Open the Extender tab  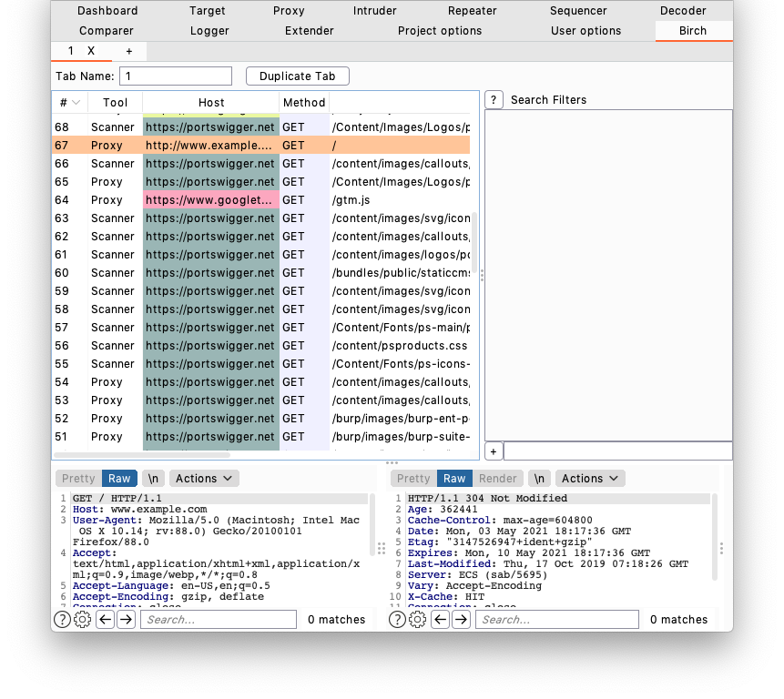(x=309, y=30)
